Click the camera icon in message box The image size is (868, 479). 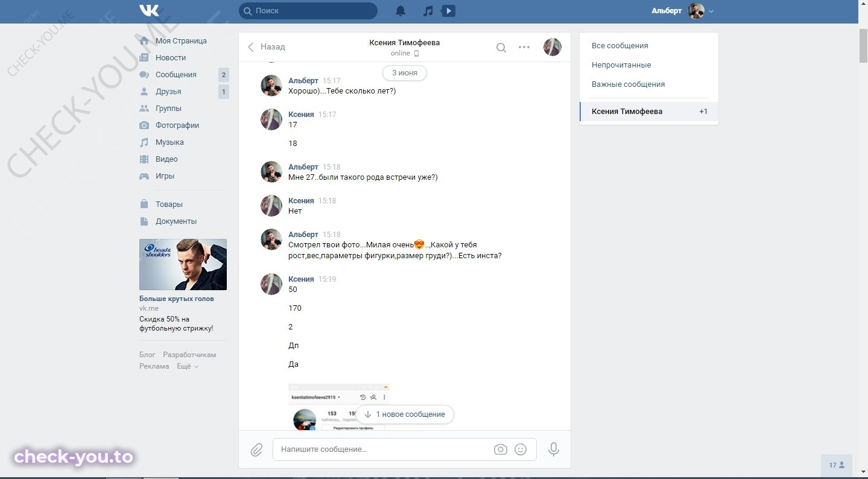pos(500,449)
